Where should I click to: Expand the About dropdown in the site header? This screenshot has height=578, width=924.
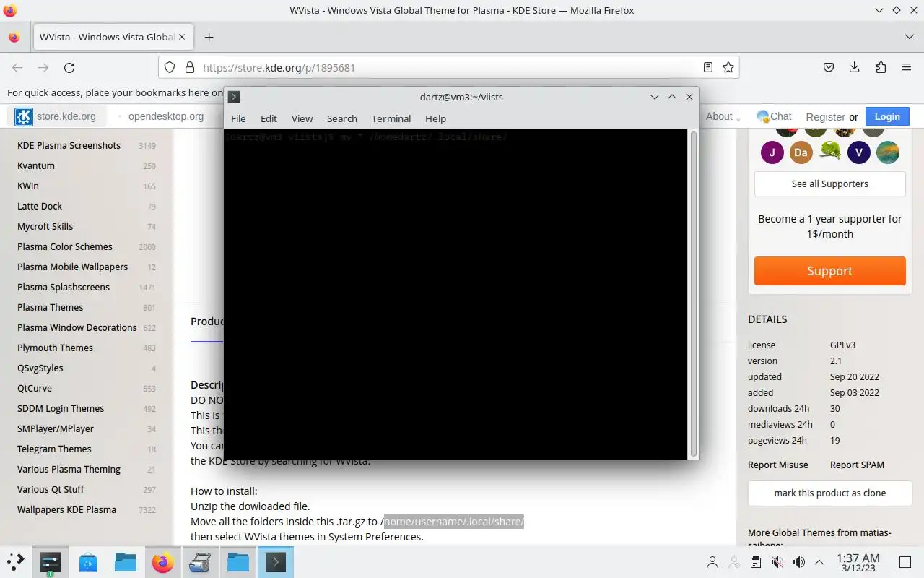pyautogui.click(x=723, y=116)
